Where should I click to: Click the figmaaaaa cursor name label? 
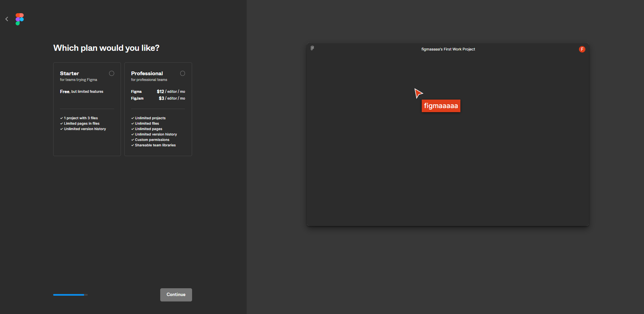click(441, 106)
